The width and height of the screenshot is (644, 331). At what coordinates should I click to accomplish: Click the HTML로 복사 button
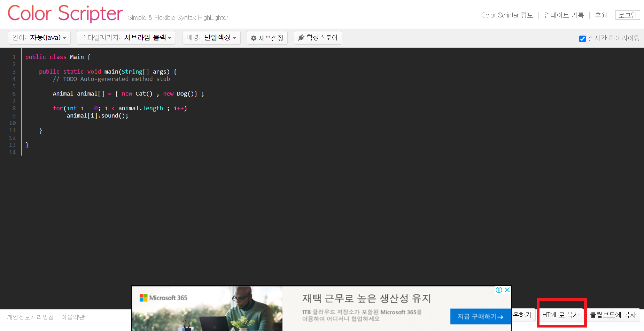(x=561, y=315)
